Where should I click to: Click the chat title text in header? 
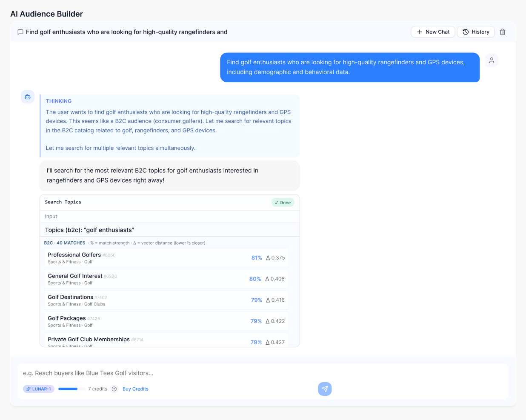pyautogui.click(x=127, y=32)
